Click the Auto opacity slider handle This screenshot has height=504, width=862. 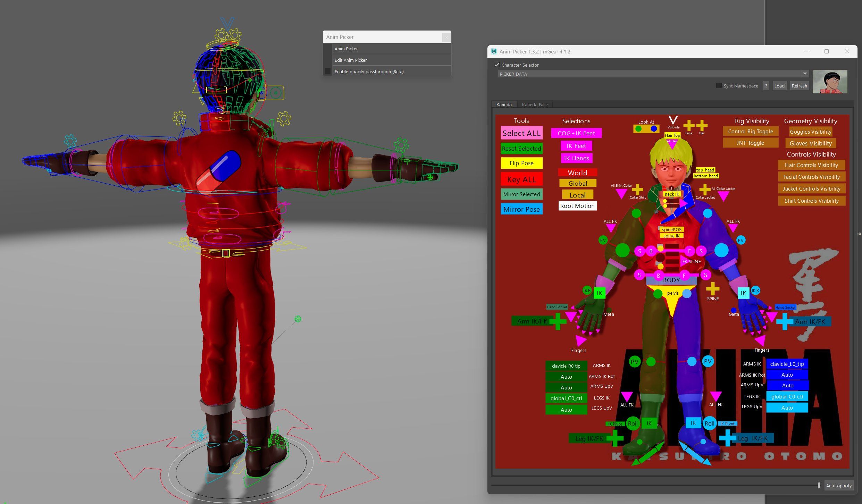819,485
